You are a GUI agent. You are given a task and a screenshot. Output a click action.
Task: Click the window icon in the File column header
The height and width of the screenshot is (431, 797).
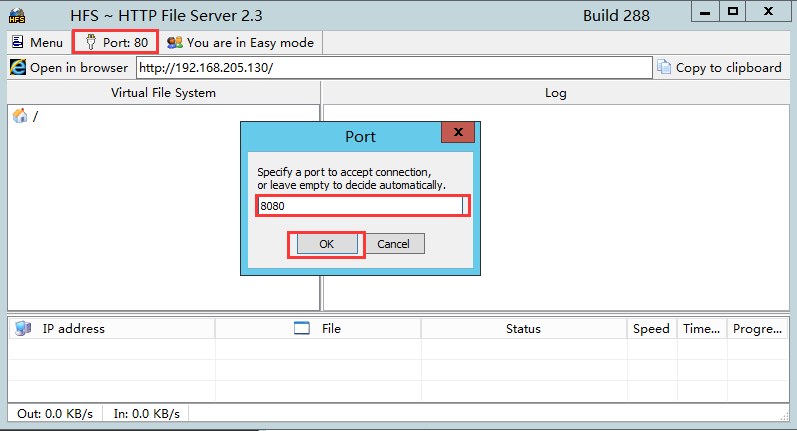click(302, 328)
